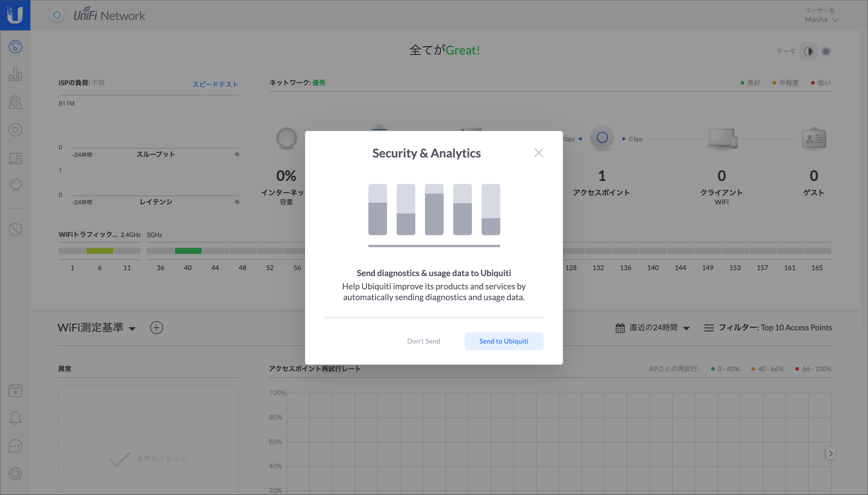Click the スループット graph label

(156, 154)
